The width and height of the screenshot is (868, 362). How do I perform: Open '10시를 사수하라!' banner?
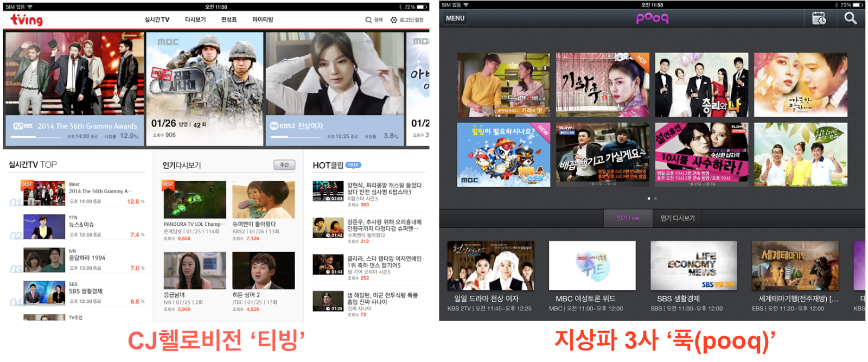click(701, 155)
